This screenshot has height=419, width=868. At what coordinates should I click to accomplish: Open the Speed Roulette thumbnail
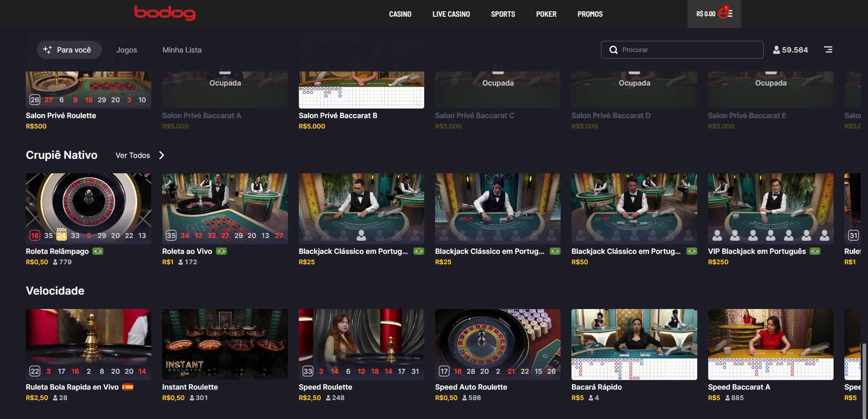coord(361,344)
